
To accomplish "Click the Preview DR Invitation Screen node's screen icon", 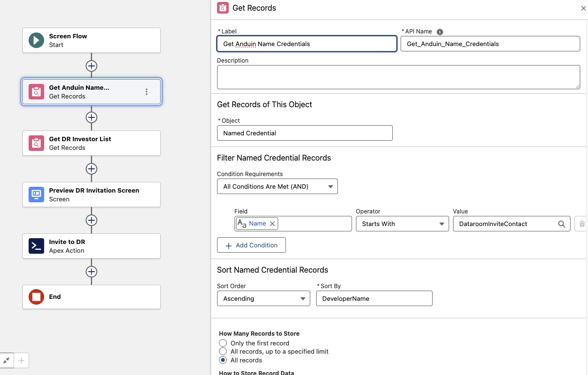I will pos(36,195).
